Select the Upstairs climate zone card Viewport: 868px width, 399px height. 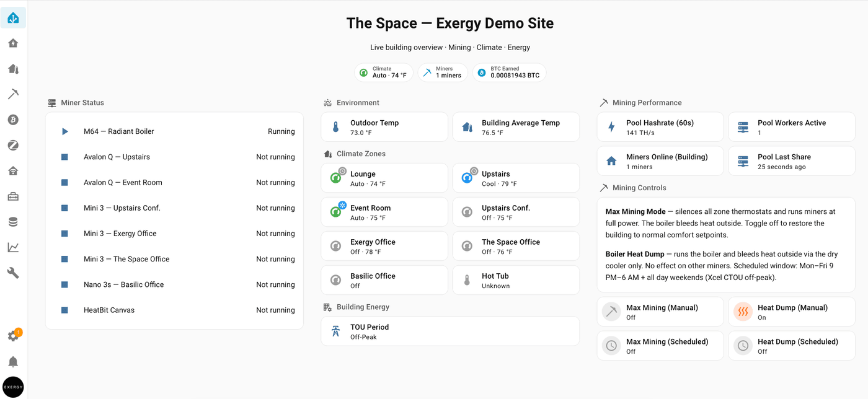(516, 178)
